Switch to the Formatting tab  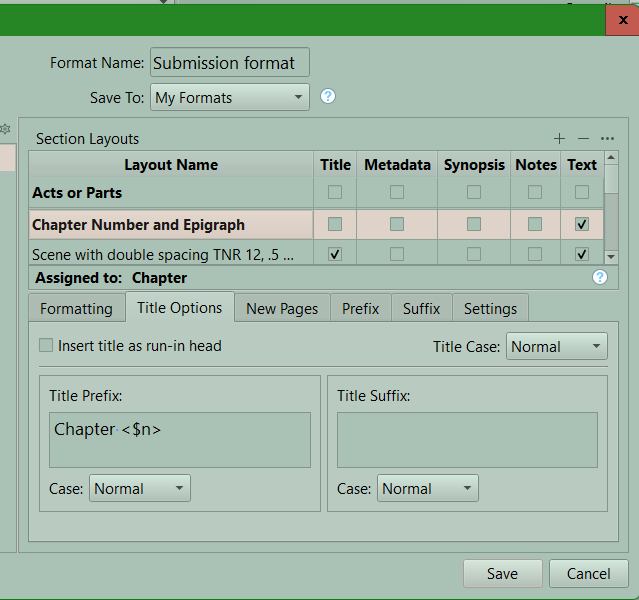pos(76,308)
